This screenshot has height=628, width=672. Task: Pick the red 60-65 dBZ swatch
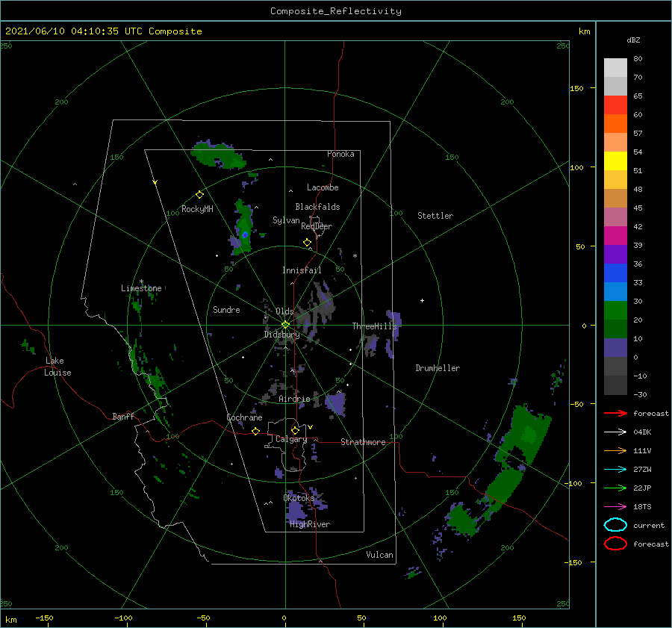coord(615,105)
